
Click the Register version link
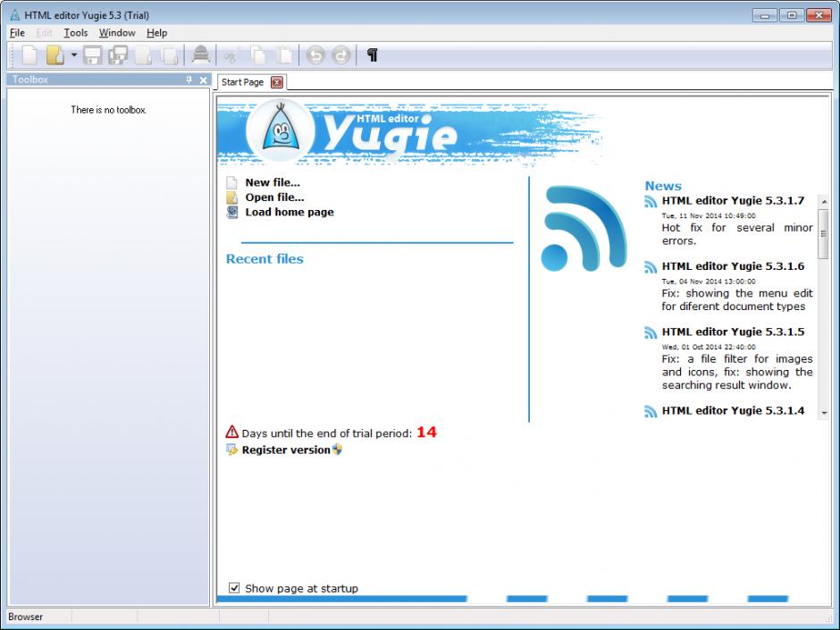point(286,450)
